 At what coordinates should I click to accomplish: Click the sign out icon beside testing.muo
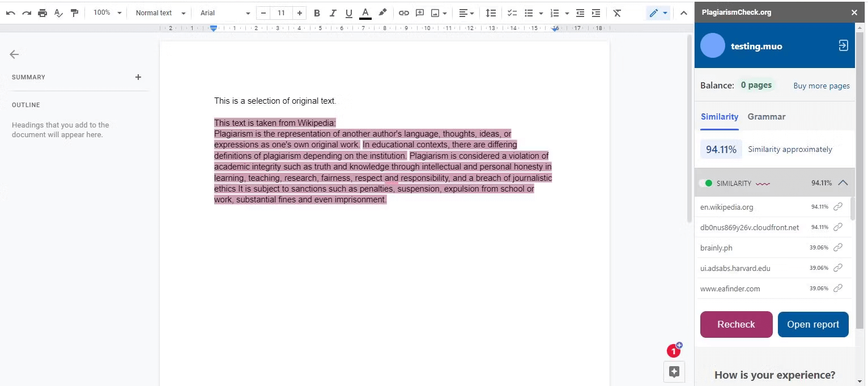843,46
